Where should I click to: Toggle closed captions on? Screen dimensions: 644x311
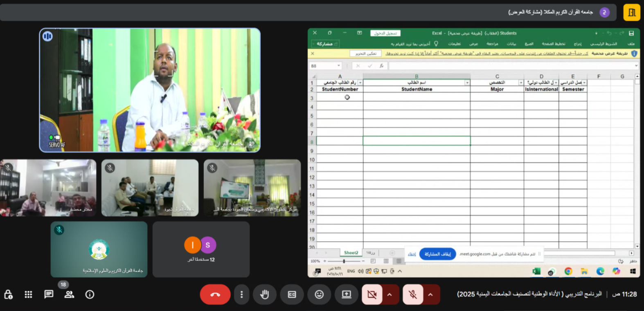pyautogui.click(x=292, y=295)
